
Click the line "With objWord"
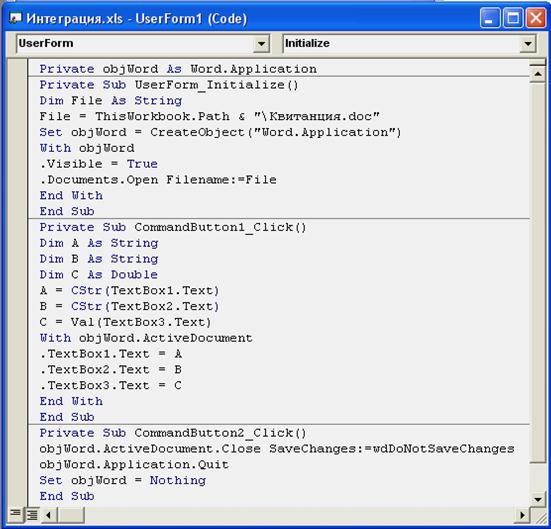tap(87, 148)
